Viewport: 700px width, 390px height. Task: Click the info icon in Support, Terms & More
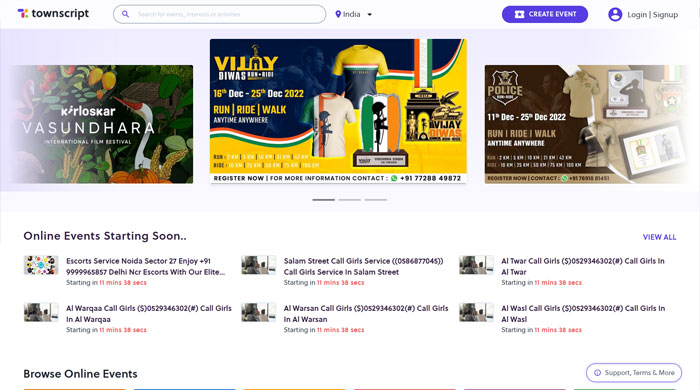(x=597, y=373)
